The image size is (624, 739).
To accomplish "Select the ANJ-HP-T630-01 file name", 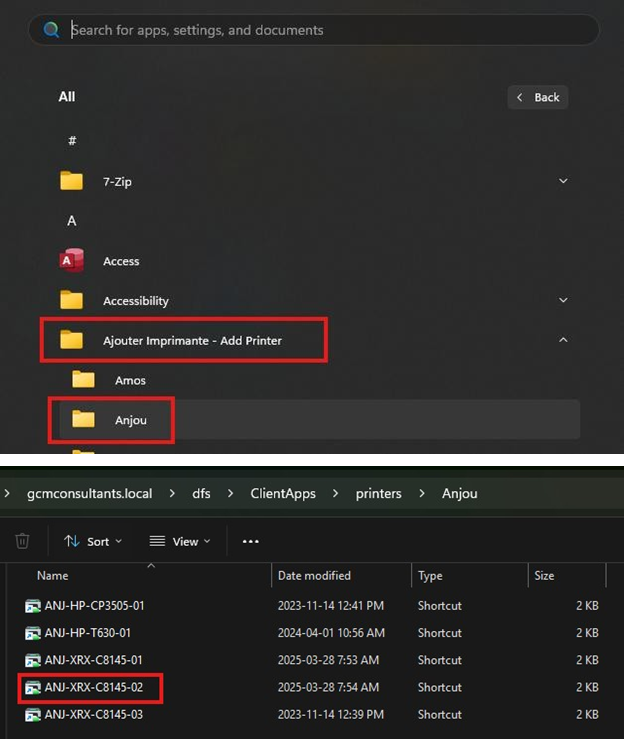I will (88, 633).
